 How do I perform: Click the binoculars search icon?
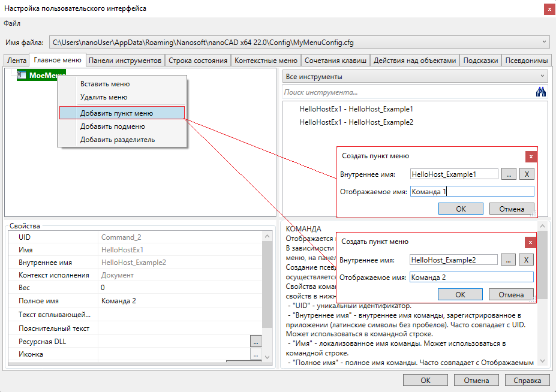coord(541,92)
